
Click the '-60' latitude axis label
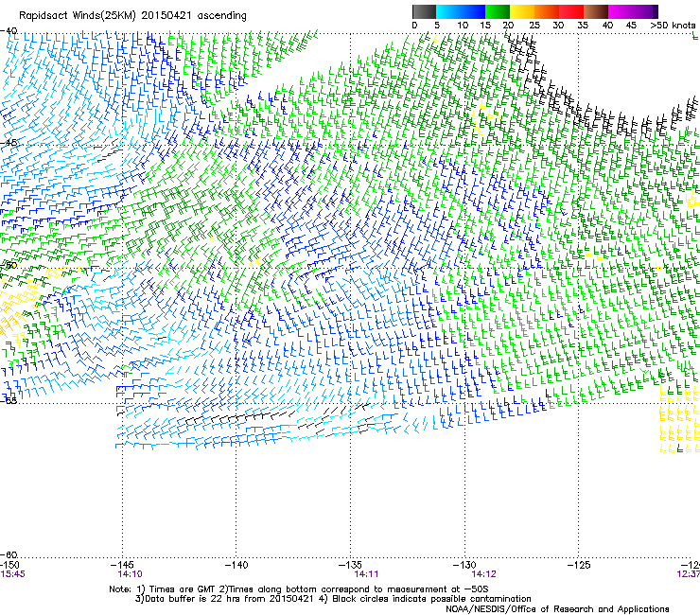(9, 554)
